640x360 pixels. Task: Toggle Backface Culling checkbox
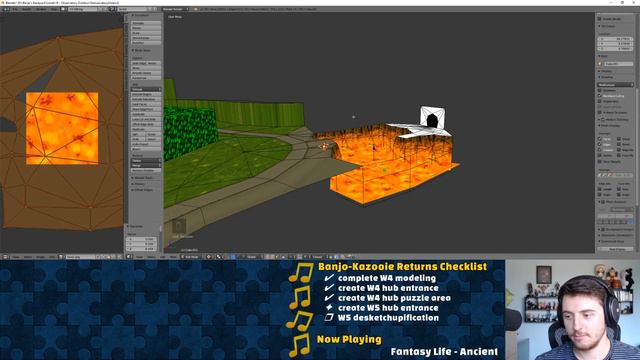pyautogui.click(x=600, y=96)
